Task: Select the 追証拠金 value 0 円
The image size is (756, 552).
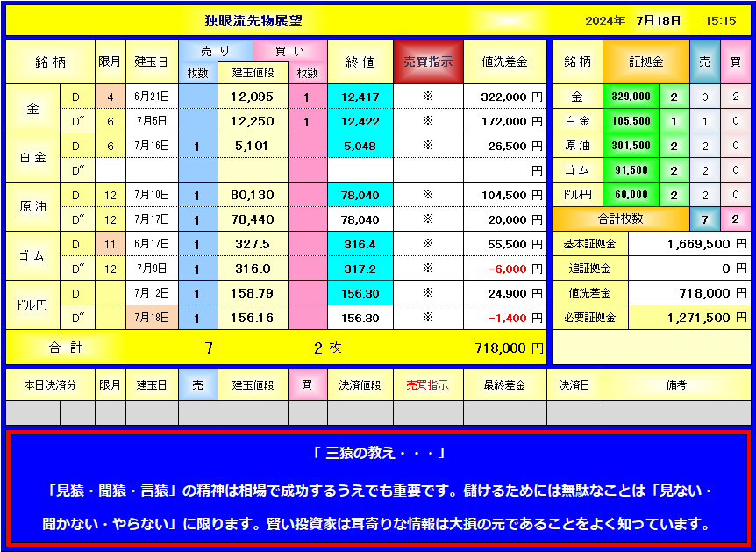Action: 689,269
